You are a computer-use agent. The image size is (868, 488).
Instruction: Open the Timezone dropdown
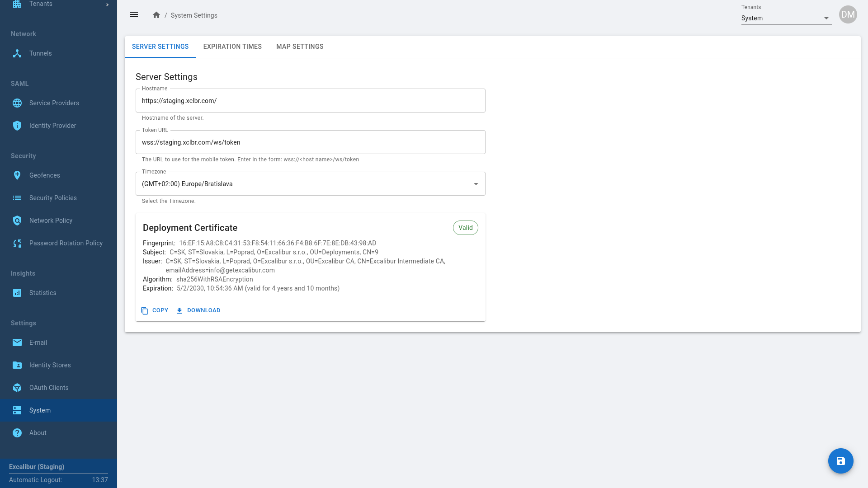[310, 184]
